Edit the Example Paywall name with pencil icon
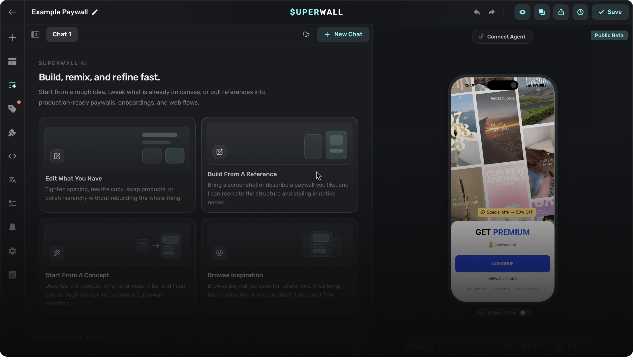 coord(95,12)
